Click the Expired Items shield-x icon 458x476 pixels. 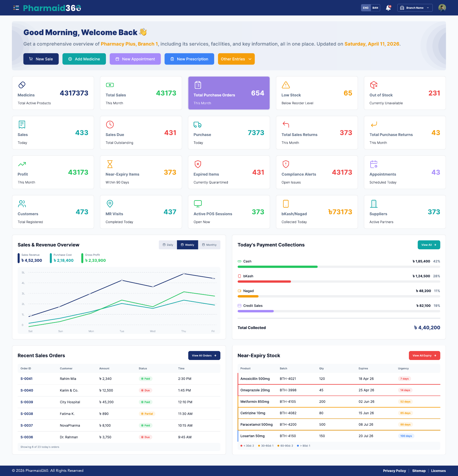pyautogui.click(x=198, y=164)
